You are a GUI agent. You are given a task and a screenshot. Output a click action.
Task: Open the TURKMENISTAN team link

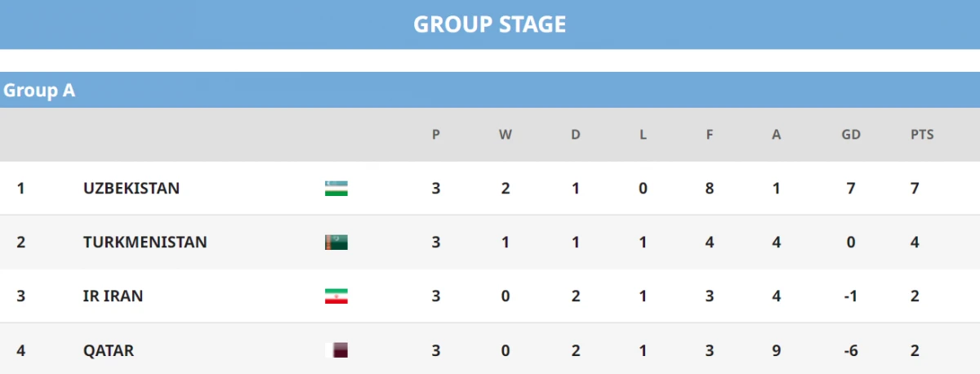[x=145, y=243]
